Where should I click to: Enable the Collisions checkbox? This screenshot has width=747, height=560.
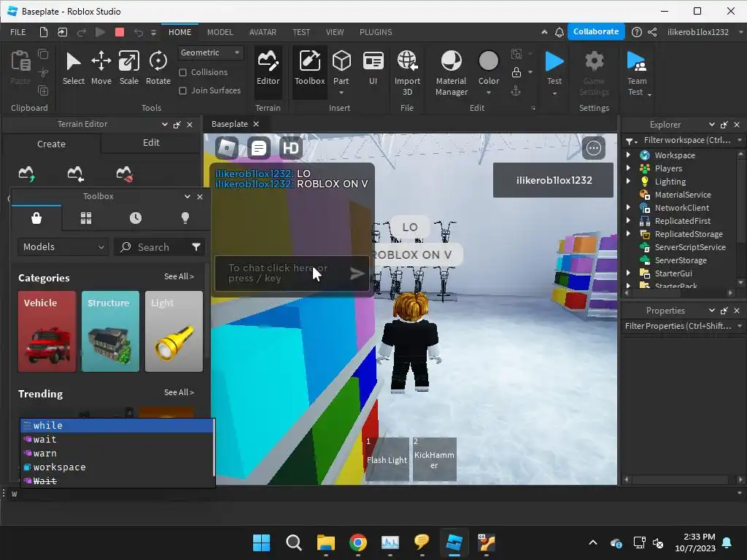pos(182,72)
